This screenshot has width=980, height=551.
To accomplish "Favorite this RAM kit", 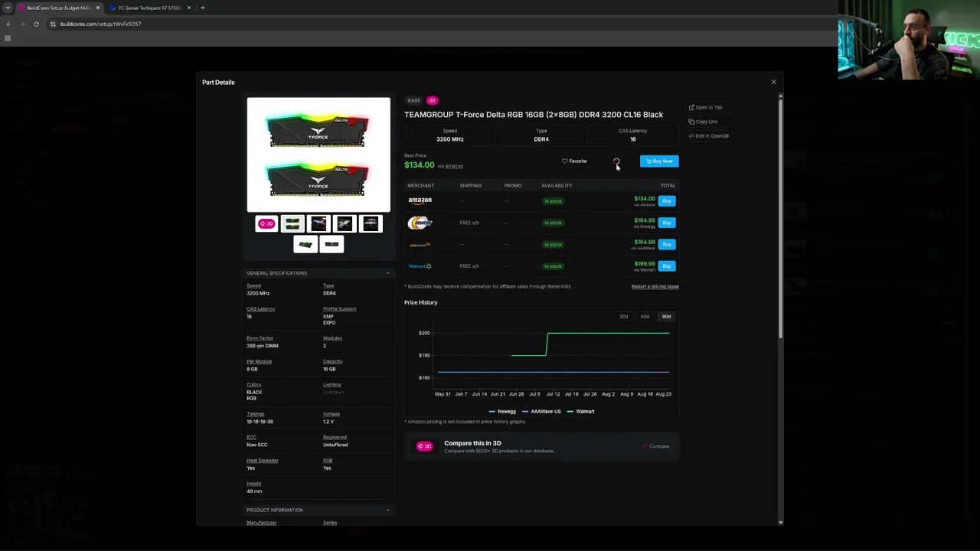I will (574, 161).
